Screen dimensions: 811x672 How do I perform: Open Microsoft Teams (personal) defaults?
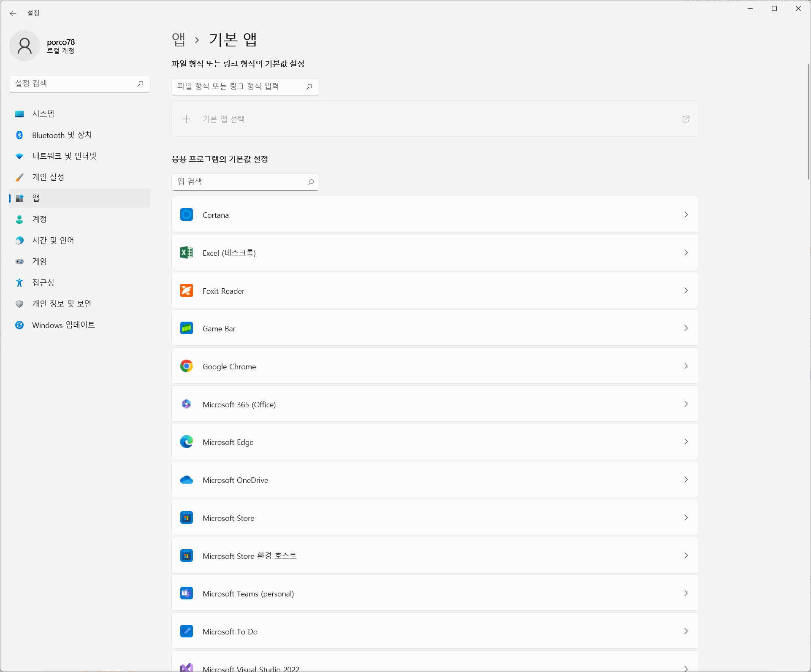(435, 593)
